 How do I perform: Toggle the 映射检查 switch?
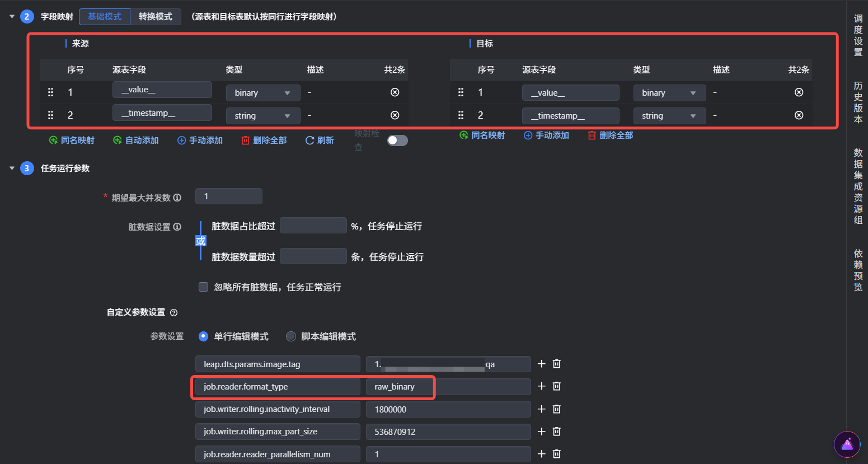[x=397, y=140]
